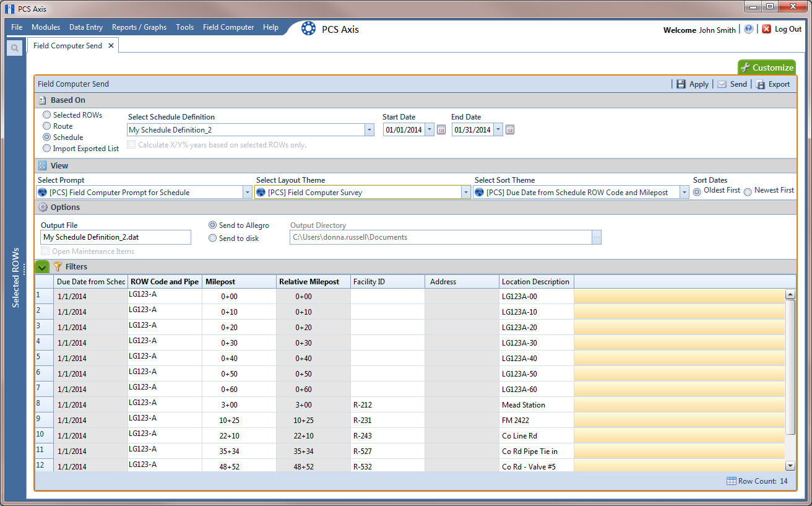Viewport: 812px width, 506px height.
Task: Open the Select Layout Theme dropdown
Action: click(466, 193)
